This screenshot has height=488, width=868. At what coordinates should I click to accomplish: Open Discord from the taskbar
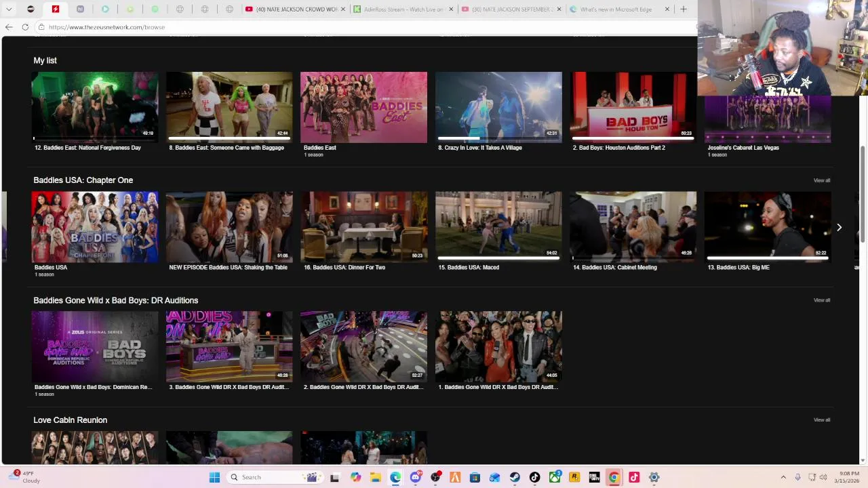pos(416,477)
